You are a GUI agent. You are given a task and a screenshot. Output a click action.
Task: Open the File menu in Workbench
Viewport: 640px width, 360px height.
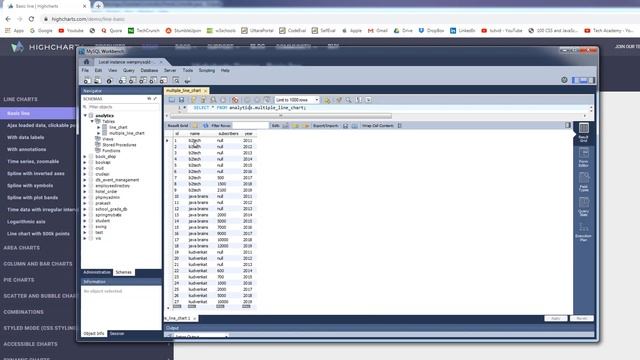[x=85, y=70]
